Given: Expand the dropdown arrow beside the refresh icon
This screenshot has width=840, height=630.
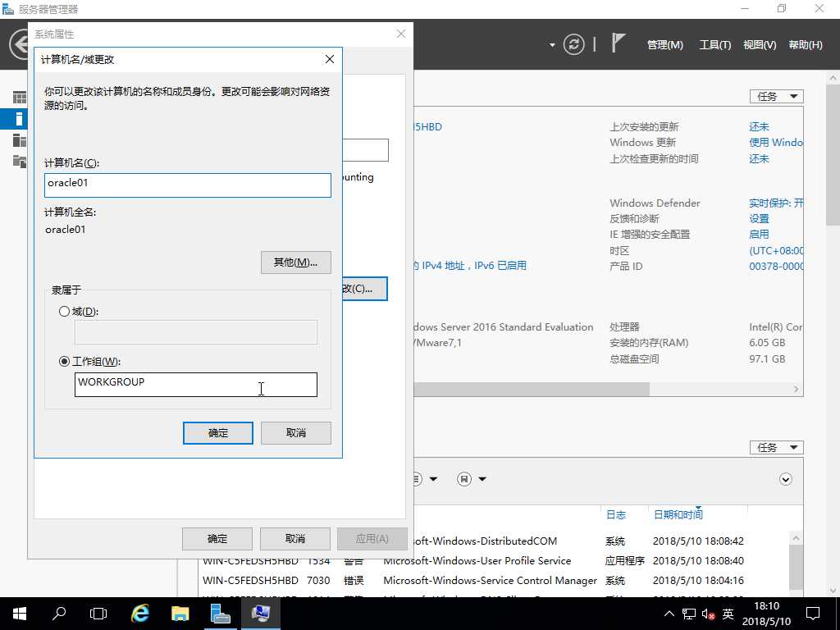Looking at the screenshot, I should (x=552, y=45).
